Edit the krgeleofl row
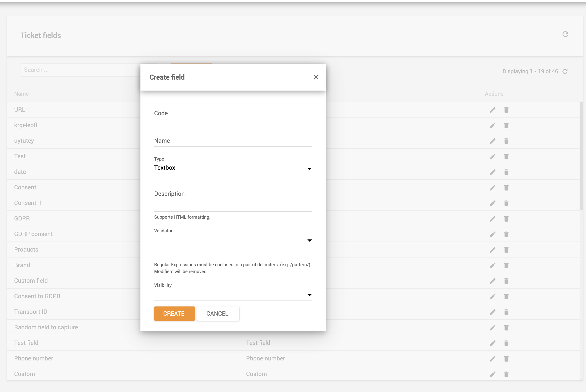586x392 pixels. tap(492, 126)
